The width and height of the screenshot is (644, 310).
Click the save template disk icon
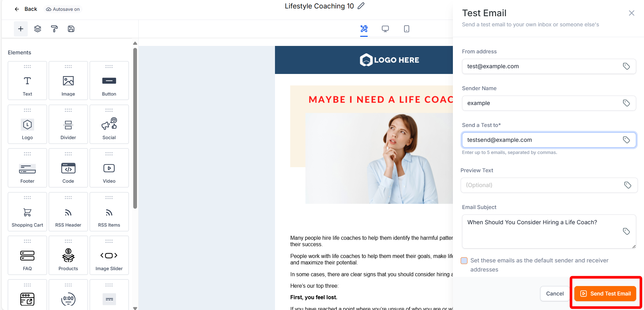(x=71, y=29)
